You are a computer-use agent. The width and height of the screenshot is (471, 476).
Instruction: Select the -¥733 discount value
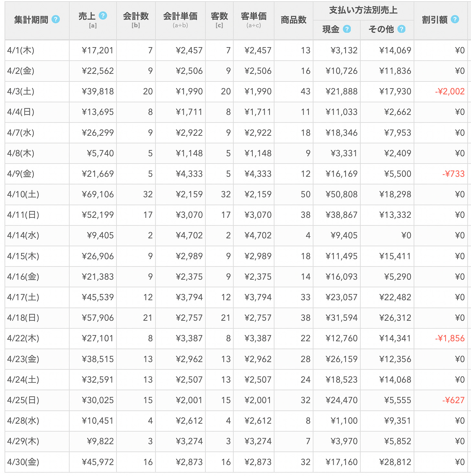[454, 174]
